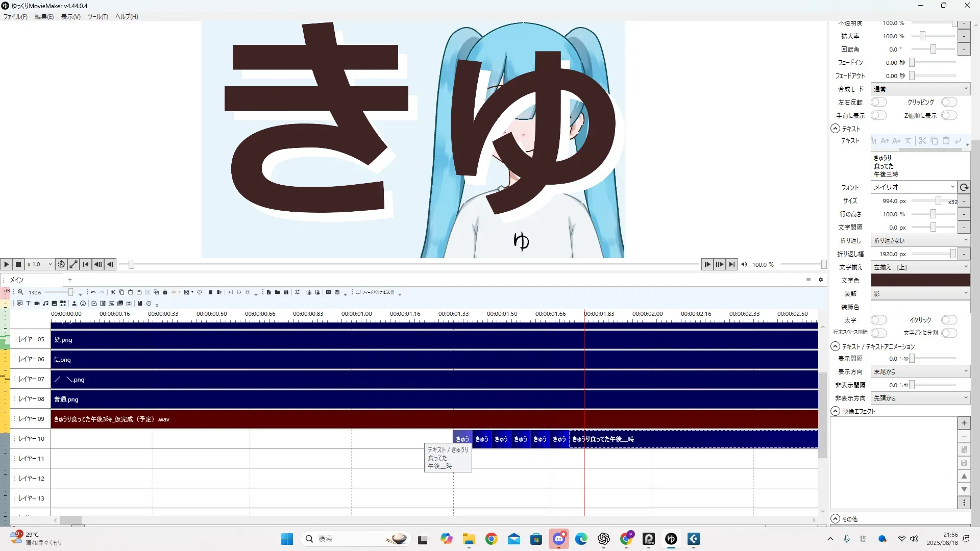Open the ツール(T) menu
Image resolution: width=980 pixels, height=551 pixels.
[x=97, y=17]
